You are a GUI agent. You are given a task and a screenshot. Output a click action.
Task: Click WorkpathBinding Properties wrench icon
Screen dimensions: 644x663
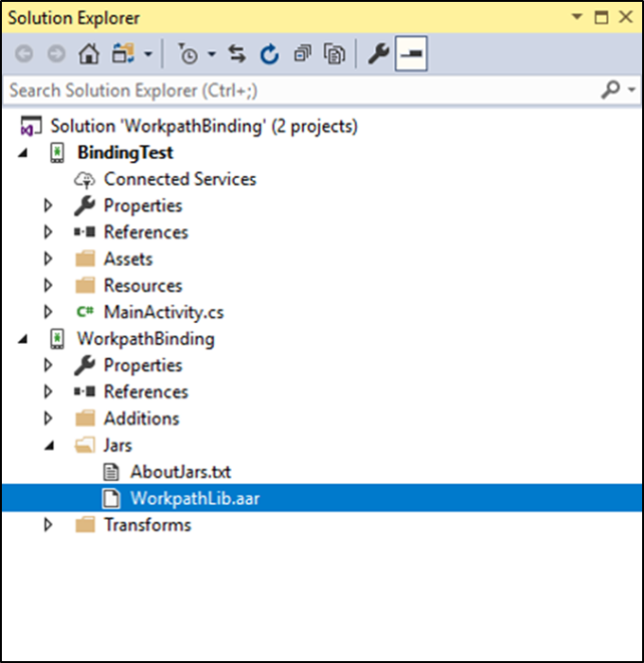(84, 366)
